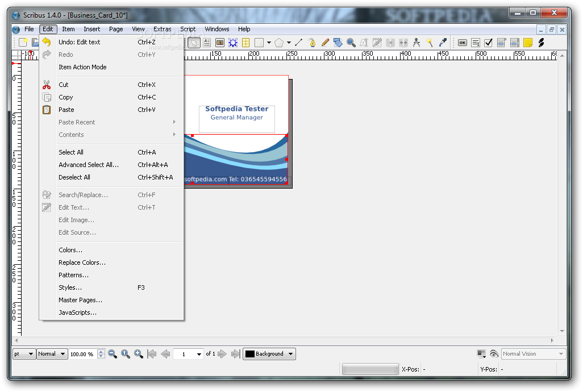Viewport: 583px width, 392px height.
Task: Click the zoom in magnifier icon
Action: [139, 354]
